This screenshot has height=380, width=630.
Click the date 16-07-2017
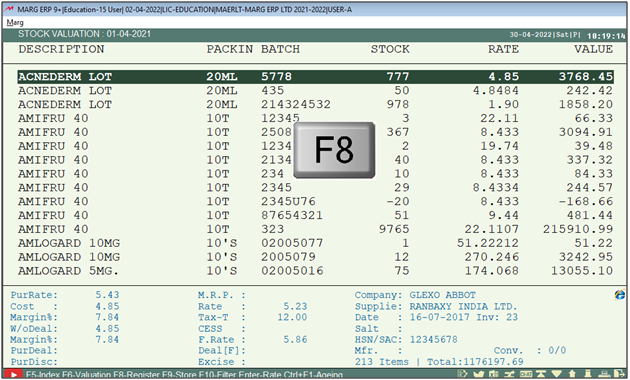pos(440,317)
